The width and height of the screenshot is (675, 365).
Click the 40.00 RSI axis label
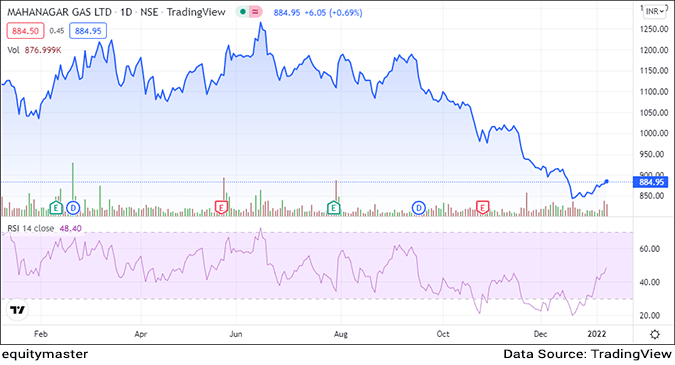(650, 282)
